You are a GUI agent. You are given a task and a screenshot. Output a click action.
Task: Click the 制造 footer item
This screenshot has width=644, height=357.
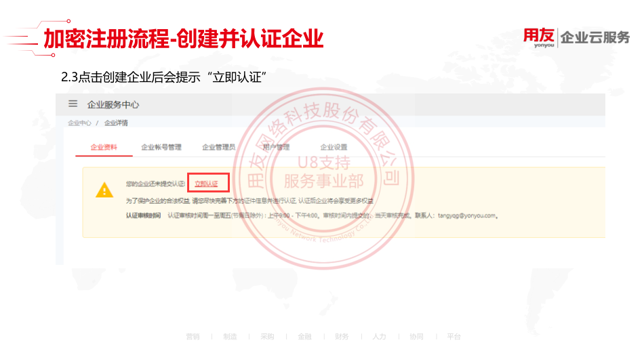tap(230, 337)
